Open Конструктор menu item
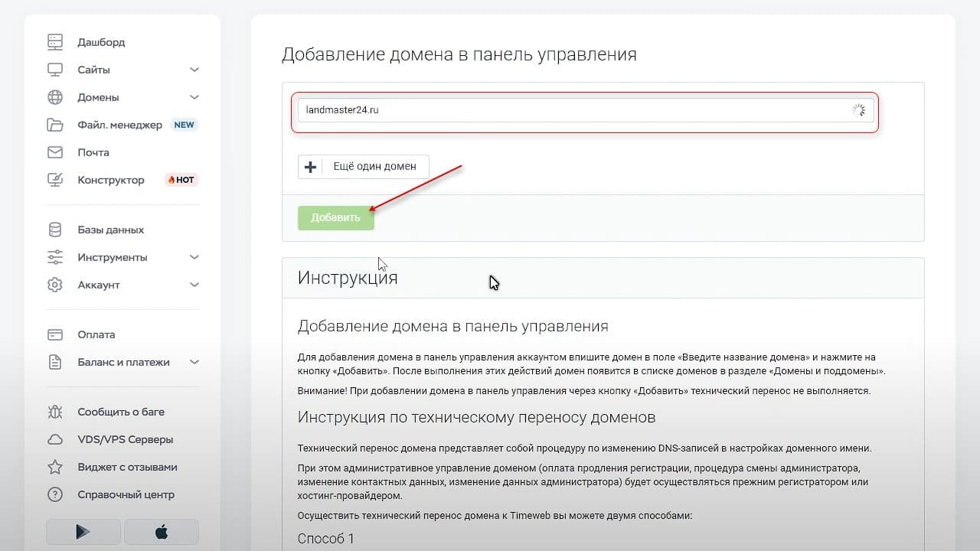980x551 pixels. click(111, 180)
